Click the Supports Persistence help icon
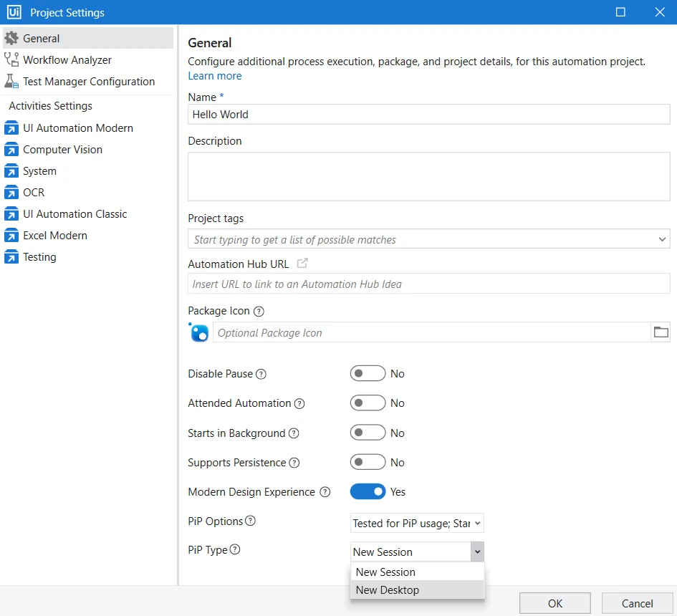The width and height of the screenshot is (677, 616). click(294, 463)
